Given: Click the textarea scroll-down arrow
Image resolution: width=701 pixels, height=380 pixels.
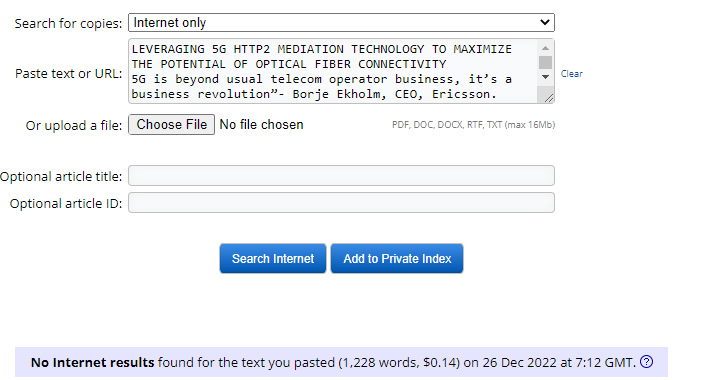Looking at the screenshot, I should click(545, 77).
